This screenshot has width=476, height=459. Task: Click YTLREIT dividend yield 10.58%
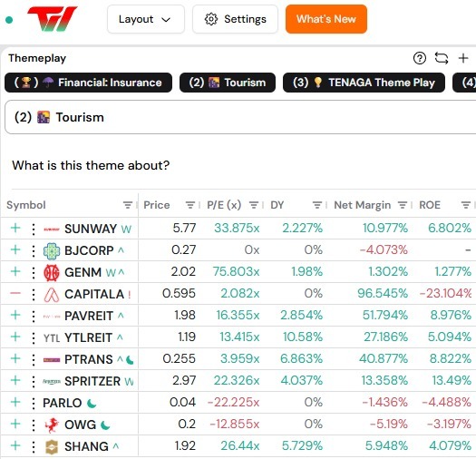303,337
